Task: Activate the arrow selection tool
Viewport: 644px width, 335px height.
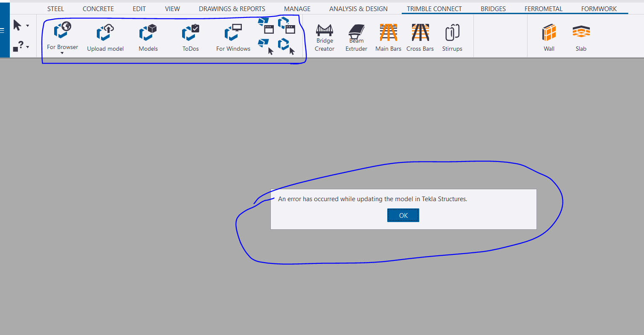Action: pos(17,26)
